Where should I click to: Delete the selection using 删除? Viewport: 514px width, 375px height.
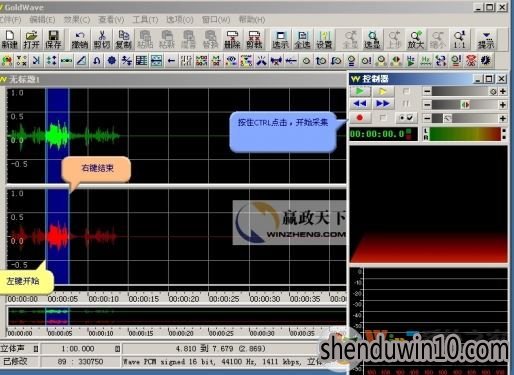[232, 39]
